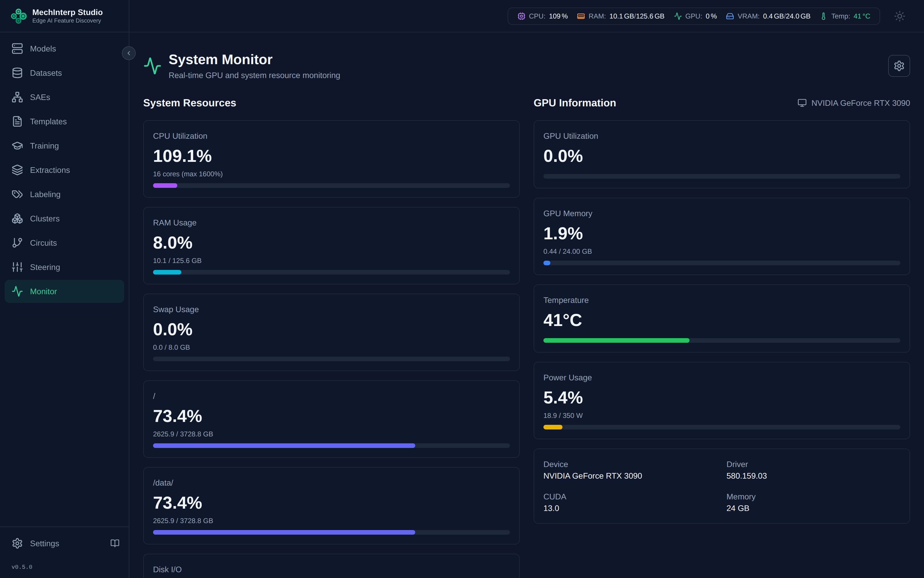Open the Models icon in sidebar
This screenshot has height=578, width=924.
click(x=17, y=49)
